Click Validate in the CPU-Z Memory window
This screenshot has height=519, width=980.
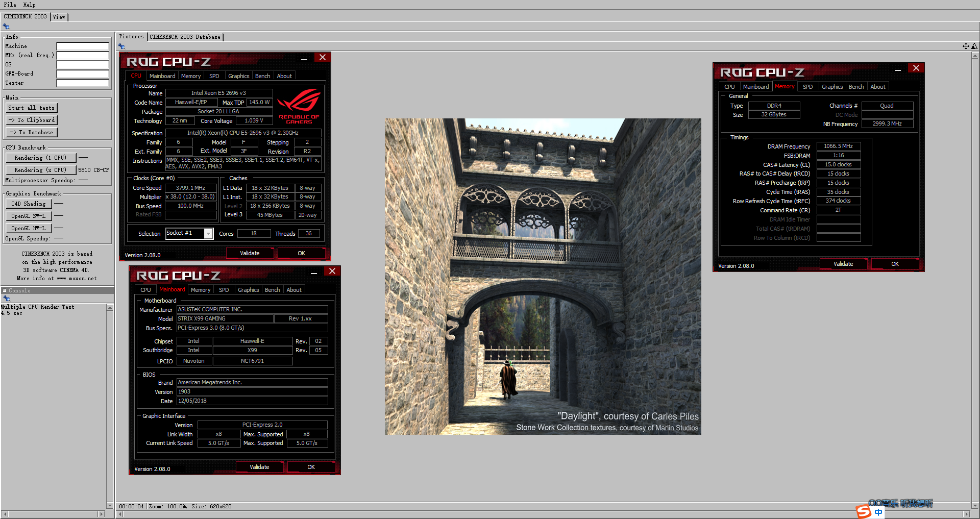coord(844,264)
